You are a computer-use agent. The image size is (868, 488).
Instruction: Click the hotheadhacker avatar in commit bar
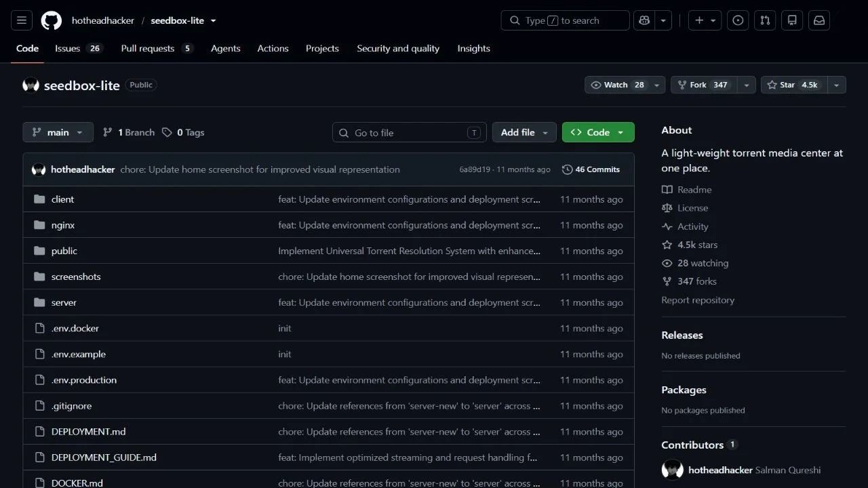click(39, 169)
